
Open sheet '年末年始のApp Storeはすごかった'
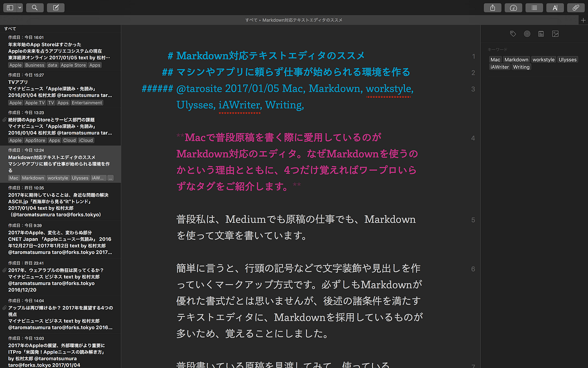(60, 51)
